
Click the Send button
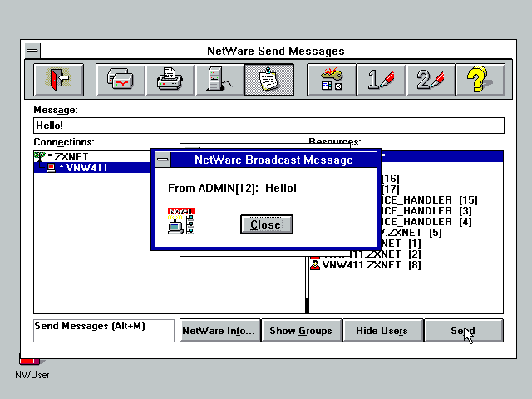(464, 331)
